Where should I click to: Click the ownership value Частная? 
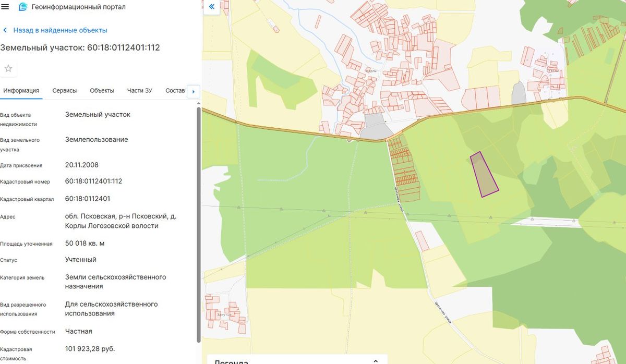(79, 331)
